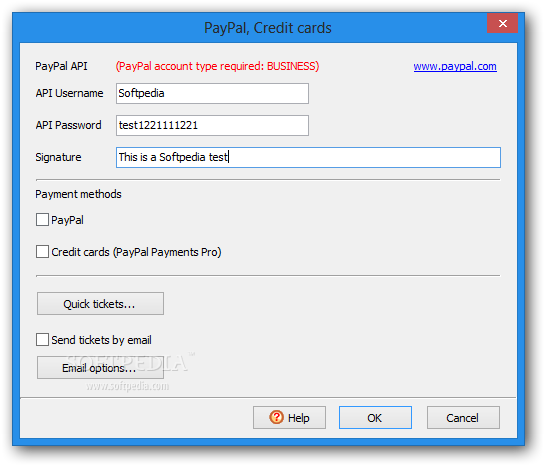This screenshot has height=466, width=545.
Task: Click the Help button
Action: tap(289, 417)
